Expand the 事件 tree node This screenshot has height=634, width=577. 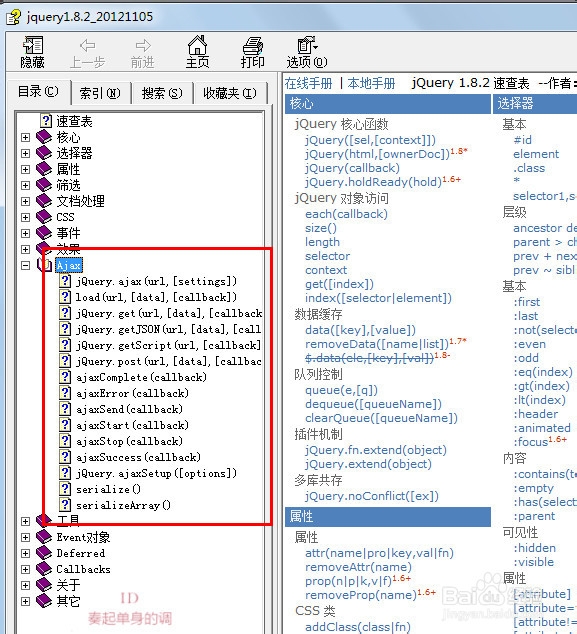[25, 233]
